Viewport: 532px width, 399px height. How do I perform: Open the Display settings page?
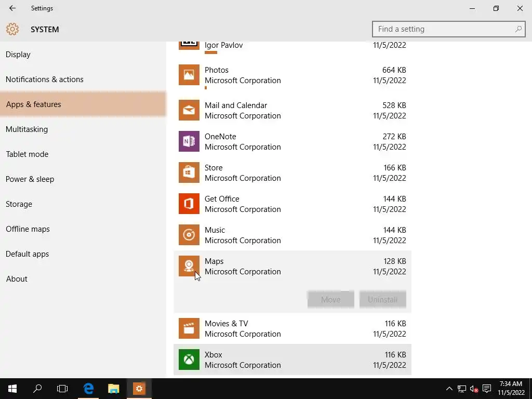click(x=83, y=54)
